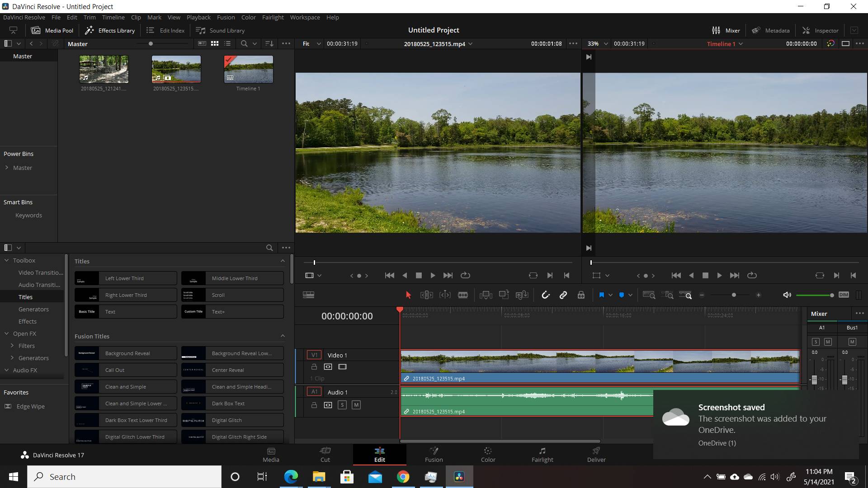Screen dimensions: 868x488
Task: Click the blue Marker icon
Action: coord(622,295)
